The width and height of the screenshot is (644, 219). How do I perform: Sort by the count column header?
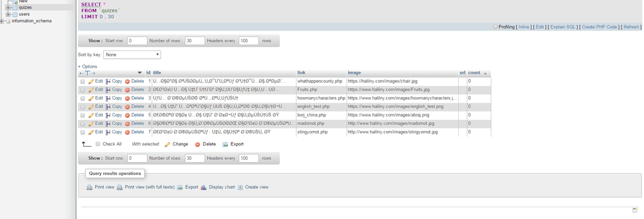[x=474, y=72]
